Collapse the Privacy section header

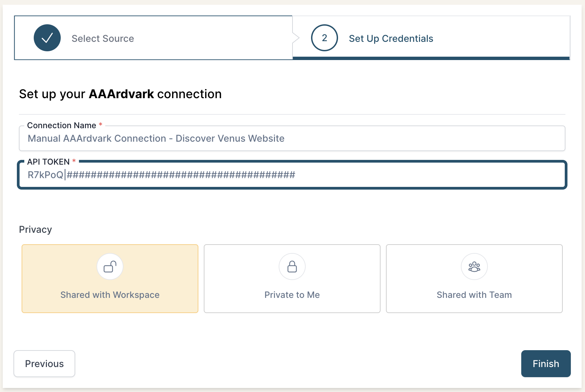click(35, 229)
